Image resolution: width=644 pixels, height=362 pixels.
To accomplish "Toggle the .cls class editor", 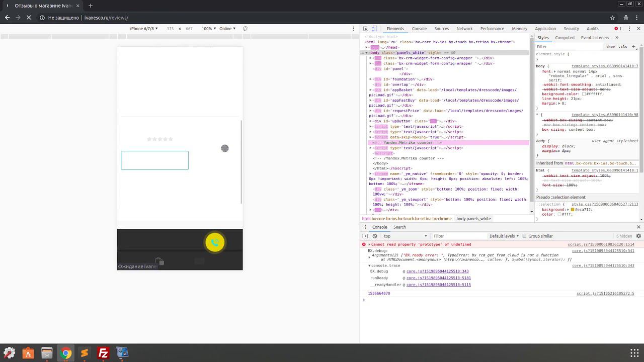I will tap(623, 47).
